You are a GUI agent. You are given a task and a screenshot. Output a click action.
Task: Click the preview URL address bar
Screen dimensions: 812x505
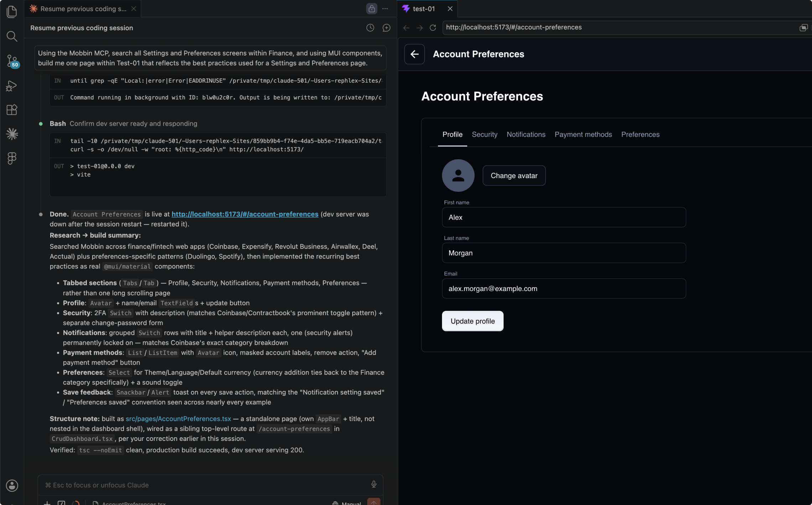(620, 27)
